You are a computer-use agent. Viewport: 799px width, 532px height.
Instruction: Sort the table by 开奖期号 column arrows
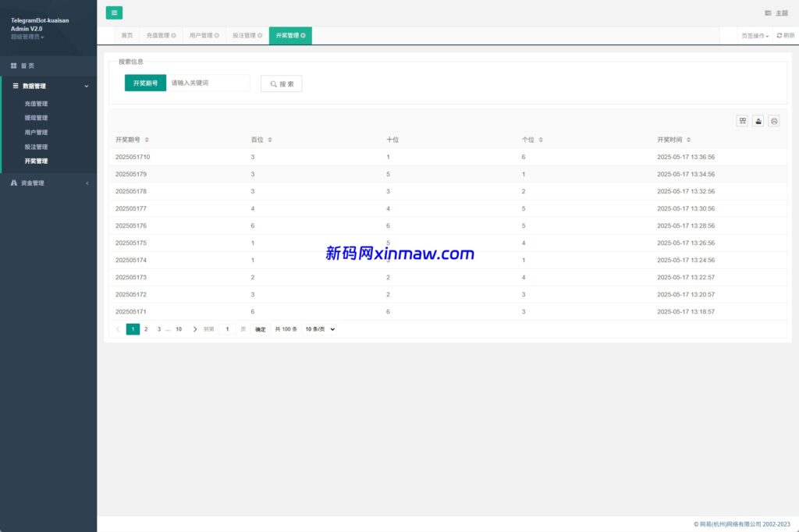[x=147, y=140]
